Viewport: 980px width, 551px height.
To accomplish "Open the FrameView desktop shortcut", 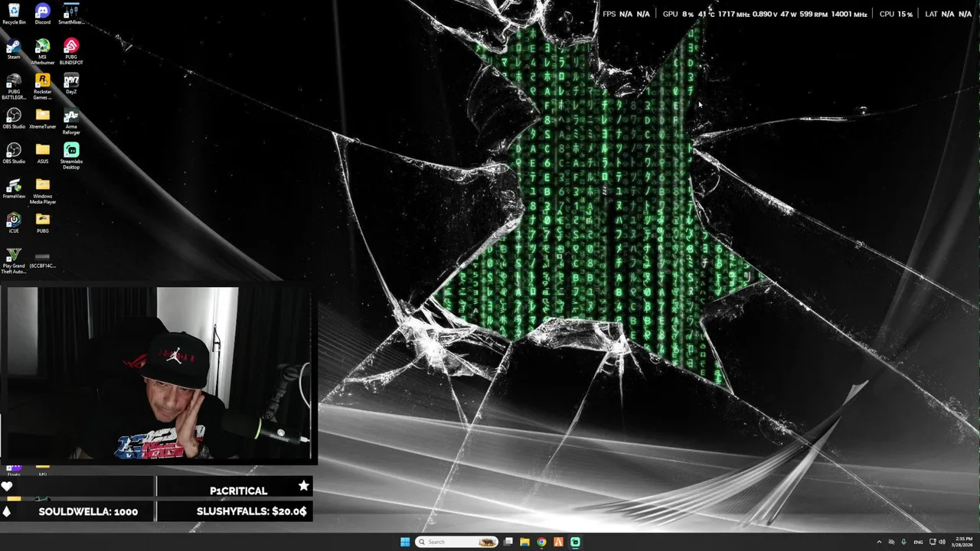I will point(14,189).
